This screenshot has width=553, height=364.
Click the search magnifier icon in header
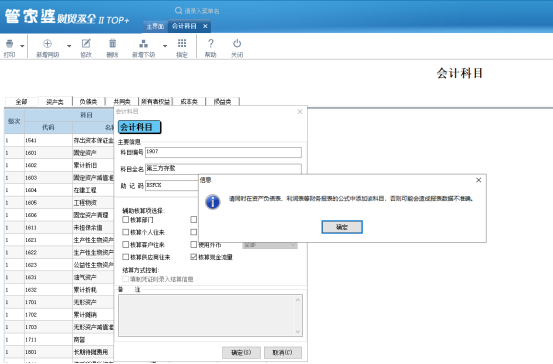pyautogui.click(x=178, y=11)
